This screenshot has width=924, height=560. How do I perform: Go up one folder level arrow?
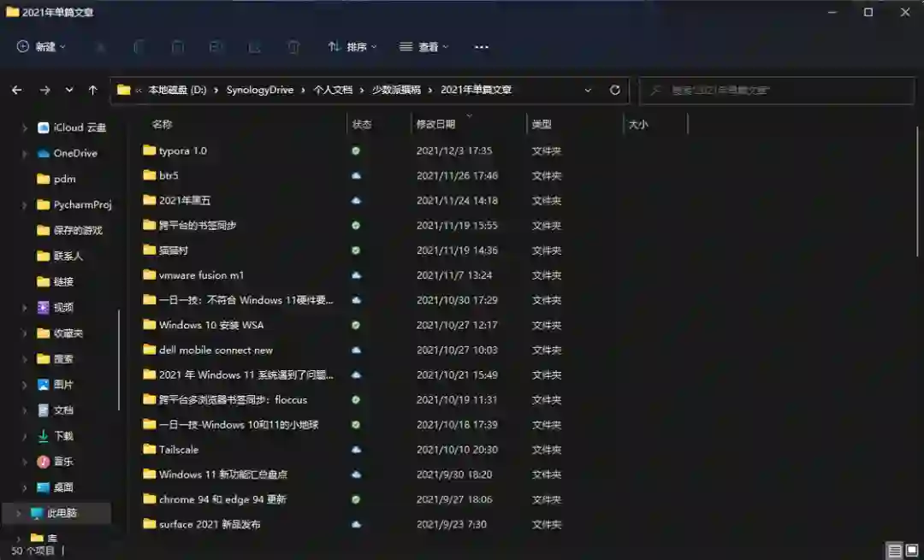(x=92, y=90)
